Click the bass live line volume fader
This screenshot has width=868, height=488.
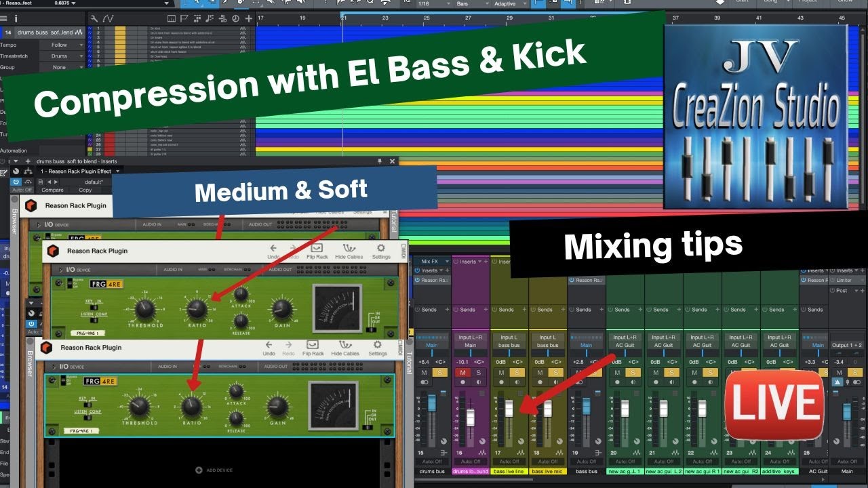(509, 409)
